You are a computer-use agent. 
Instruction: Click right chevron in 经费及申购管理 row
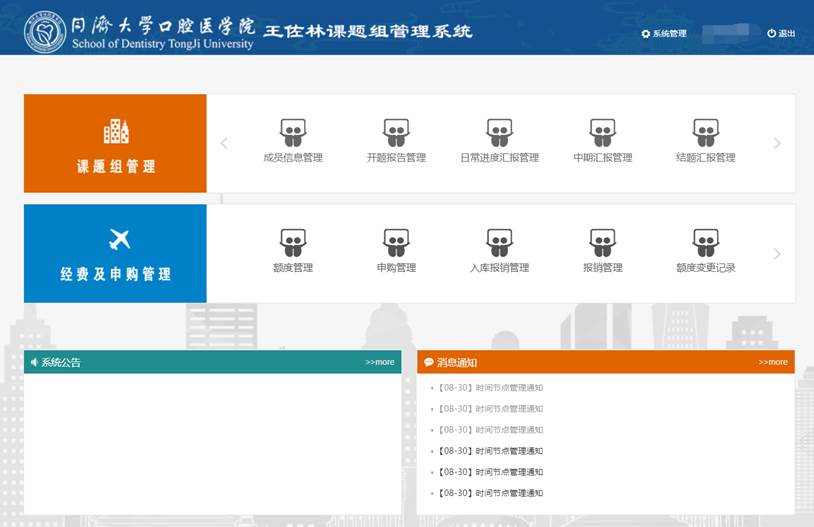pyautogui.click(x=777, y=254)
